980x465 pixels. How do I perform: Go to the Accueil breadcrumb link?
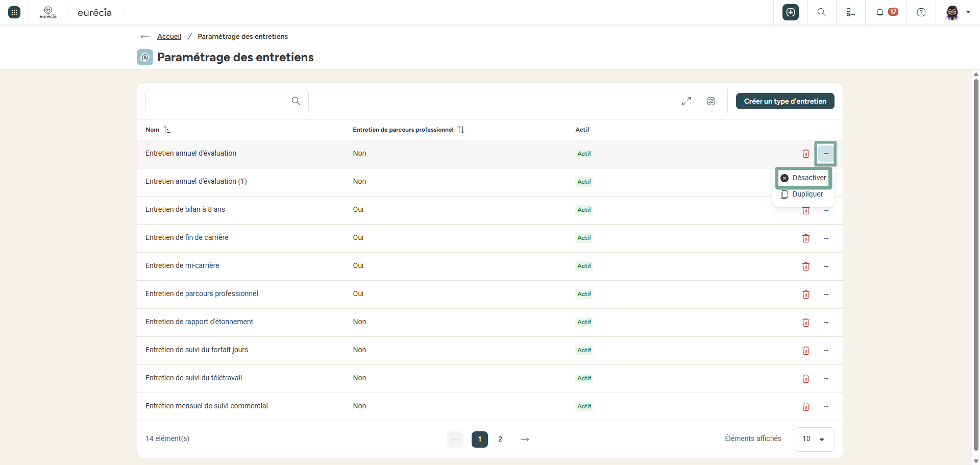pyautogui.click(x=169, y=36)
